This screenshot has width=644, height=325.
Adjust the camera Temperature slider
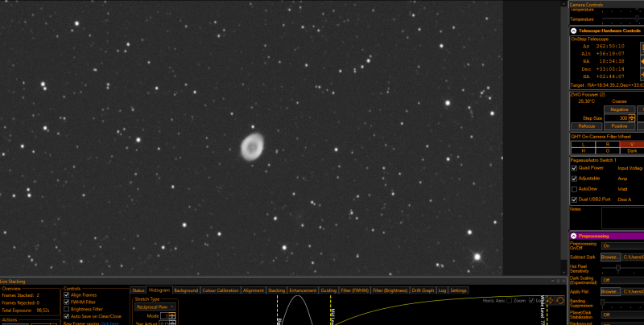637,19
